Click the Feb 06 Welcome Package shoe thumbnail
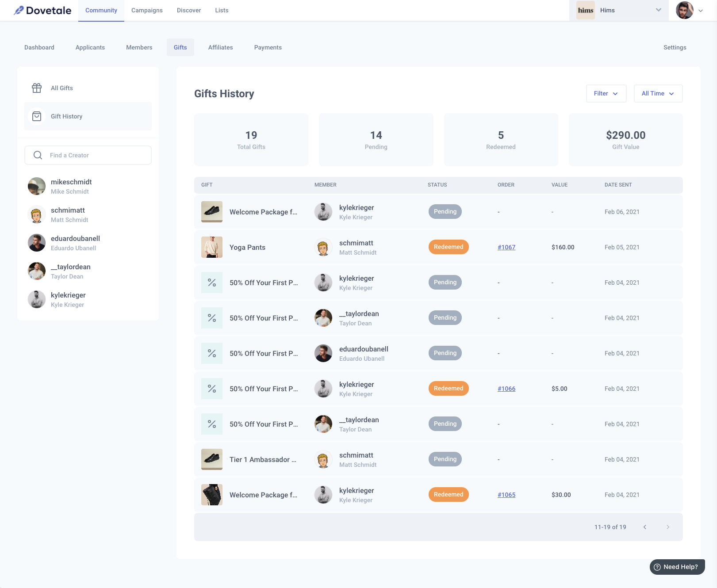Image resolution: width=717 pixels, height=588 pixels. pos(212,212)
